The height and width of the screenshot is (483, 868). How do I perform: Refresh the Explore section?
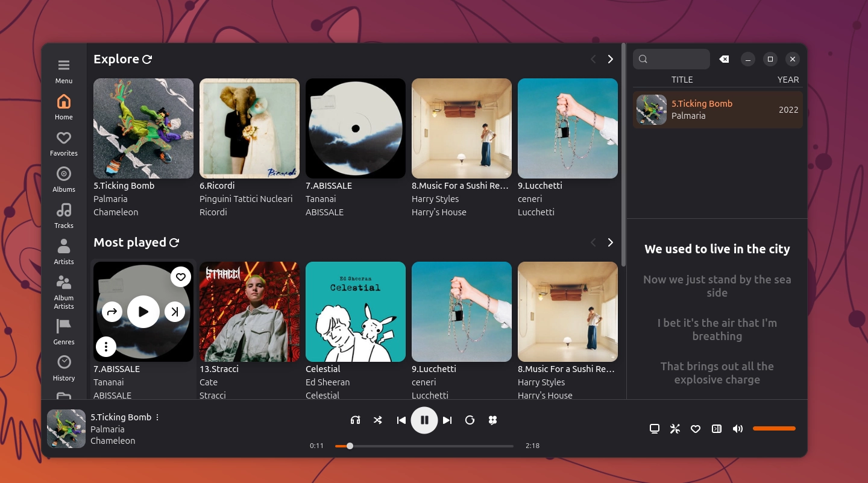pyautogui.click(x=147, y=59)
